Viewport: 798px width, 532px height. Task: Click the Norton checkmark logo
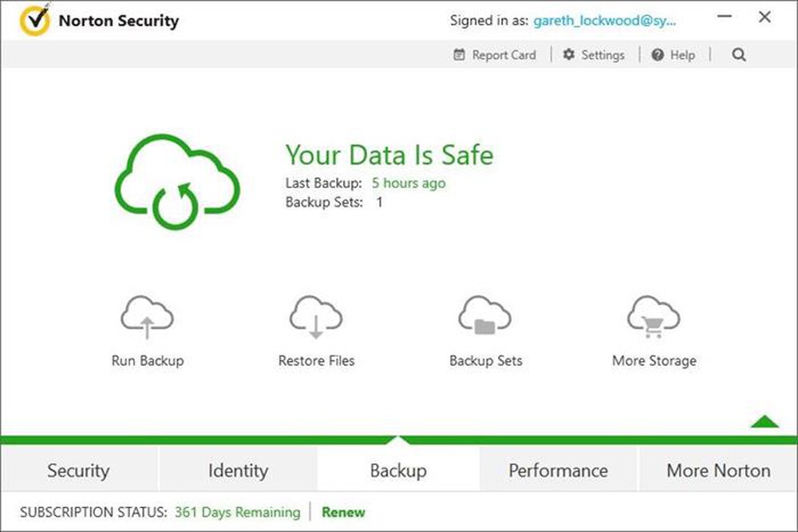coord(35,21)
